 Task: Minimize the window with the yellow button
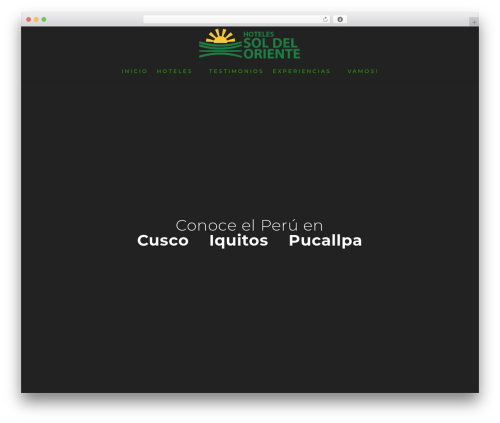coord(36,19)
